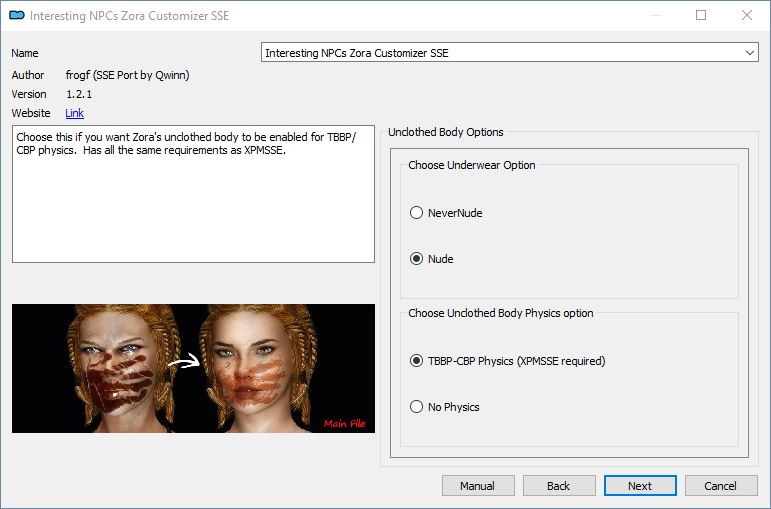Click the Zora face preview image
Image resolution: width=771 pixels, height=509 pixels.
[193, 368]
